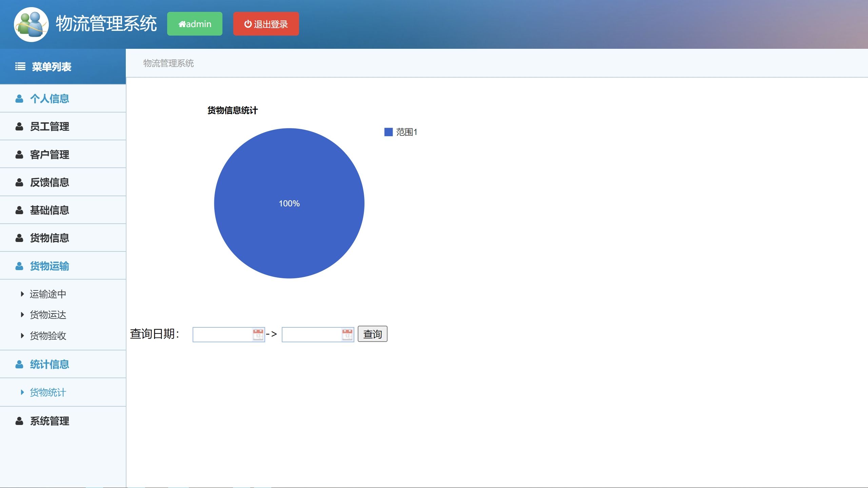Click the 客户管理 customer management icon
Image resolution: width=868 pixels, height=488 pixels.
(20, 154)
